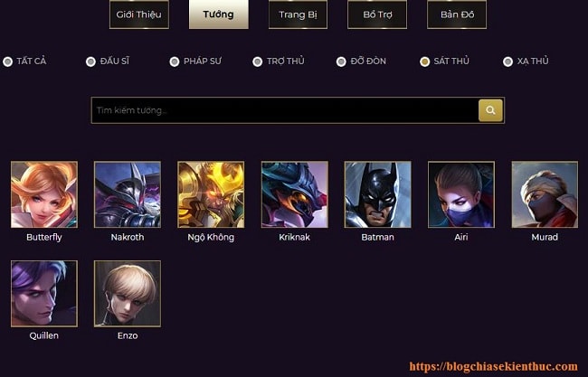Filter by TRỢ THỦ role
The width and height of the screenshot is (588, 377).
click(257, 61)
